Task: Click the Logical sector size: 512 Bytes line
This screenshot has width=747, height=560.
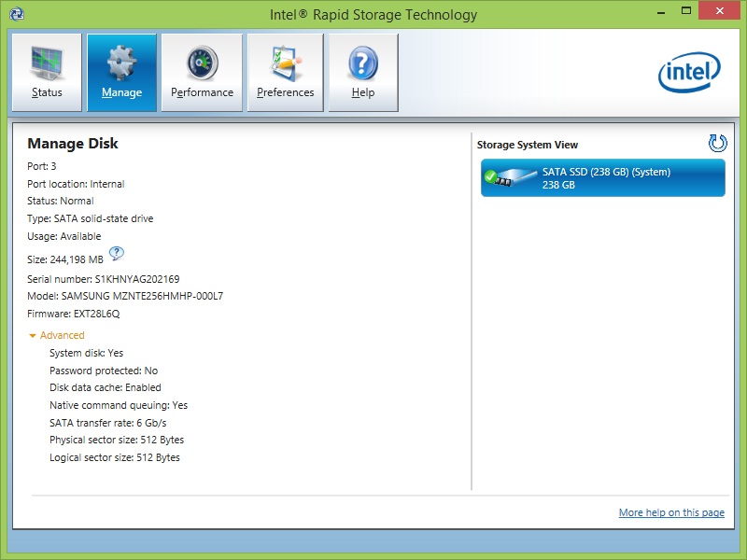Action: 115,457
